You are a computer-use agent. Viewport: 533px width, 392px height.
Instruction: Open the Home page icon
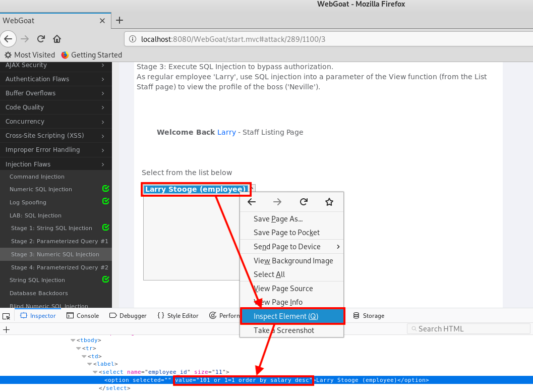(57, 39)
